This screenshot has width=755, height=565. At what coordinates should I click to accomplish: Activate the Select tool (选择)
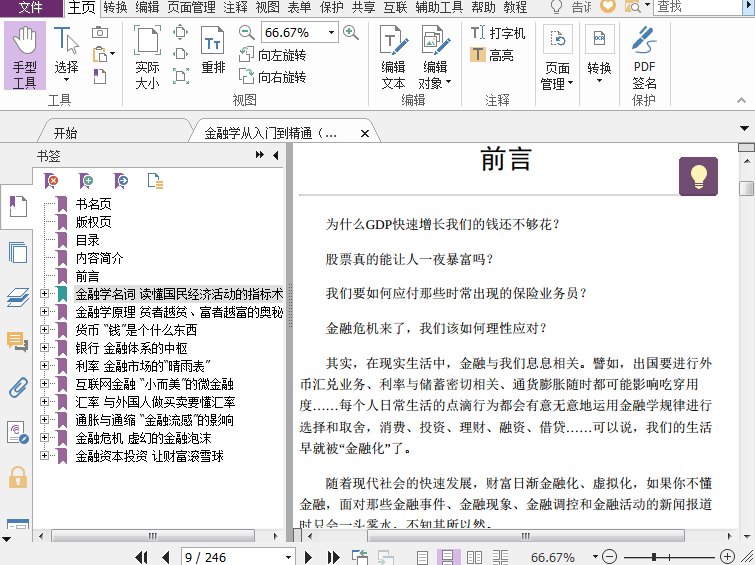coord(66,54)
